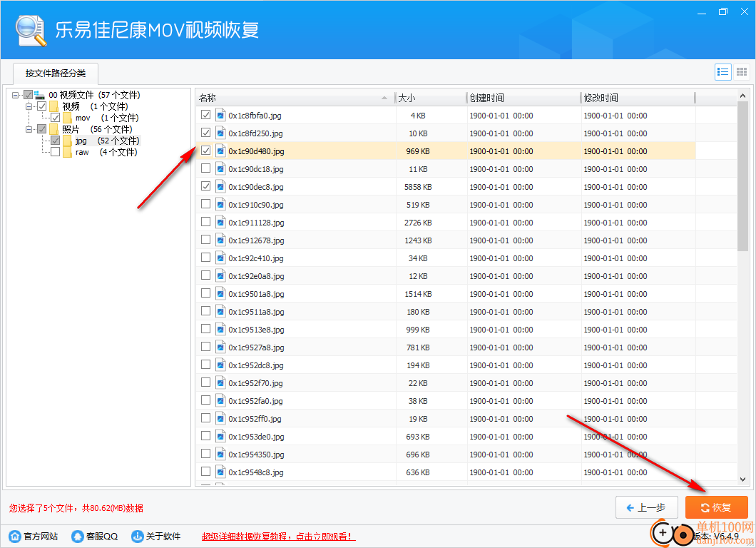Select the 0x1c952fa0.jpg file name
This screenshot has width=756, height=548.
(x=255, y=401)
